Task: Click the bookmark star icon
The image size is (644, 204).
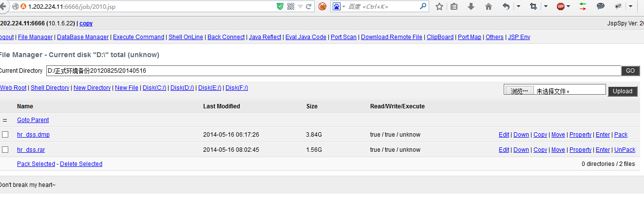Action: point(439,6)
